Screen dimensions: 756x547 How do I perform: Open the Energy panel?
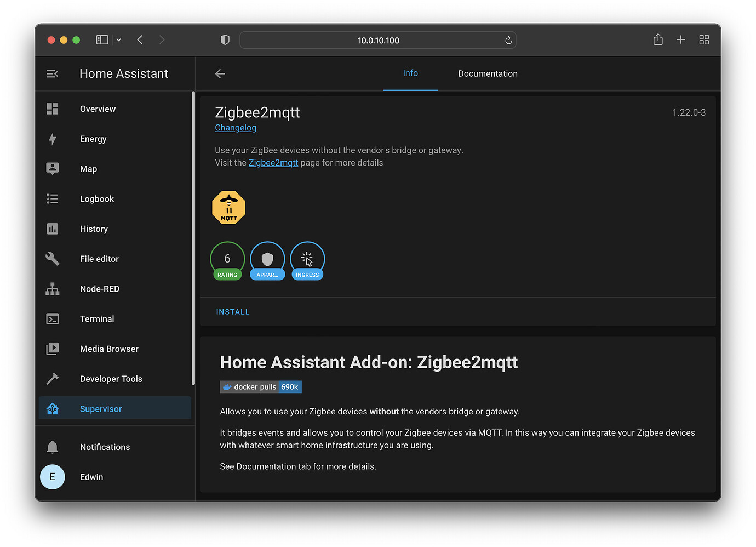93,139
